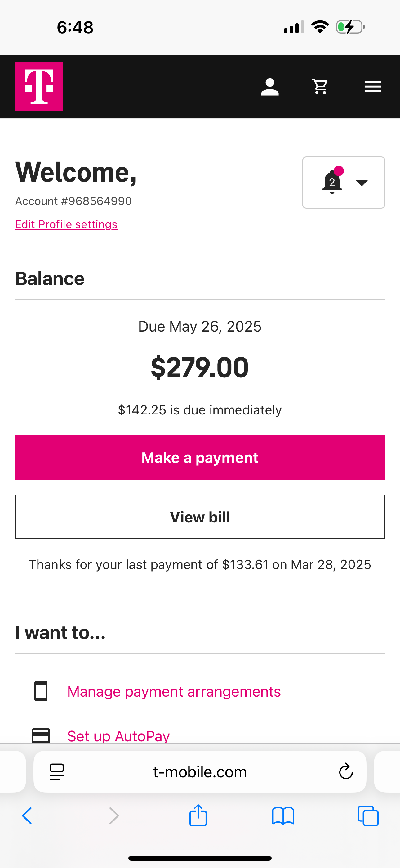Open the account profile icon
Screen dimensions: 400x868
[x=270, y=87]
